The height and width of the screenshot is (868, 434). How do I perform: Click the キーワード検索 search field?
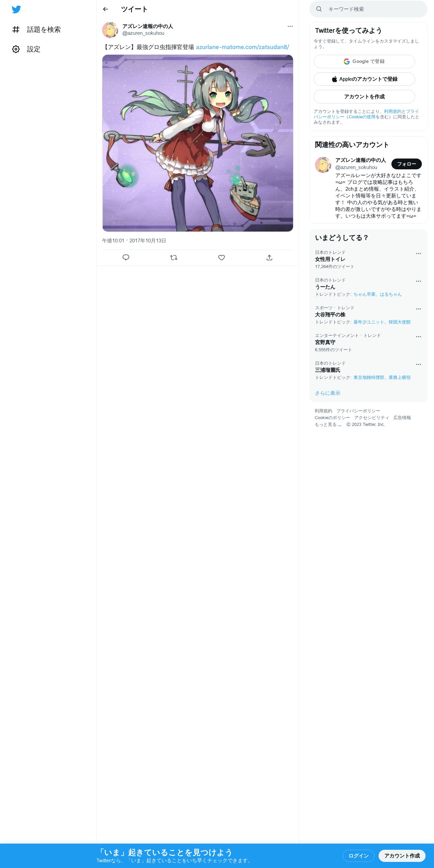coord(368,9)
